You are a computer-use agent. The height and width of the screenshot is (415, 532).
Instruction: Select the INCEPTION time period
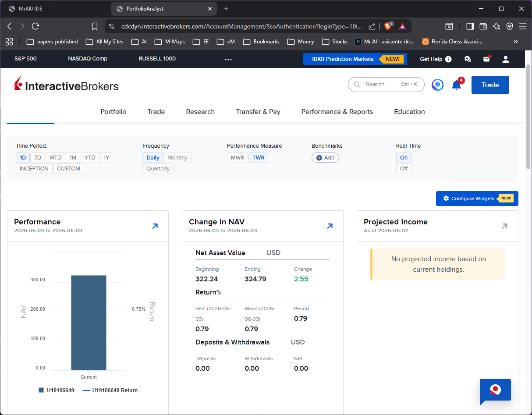point(34,169)
